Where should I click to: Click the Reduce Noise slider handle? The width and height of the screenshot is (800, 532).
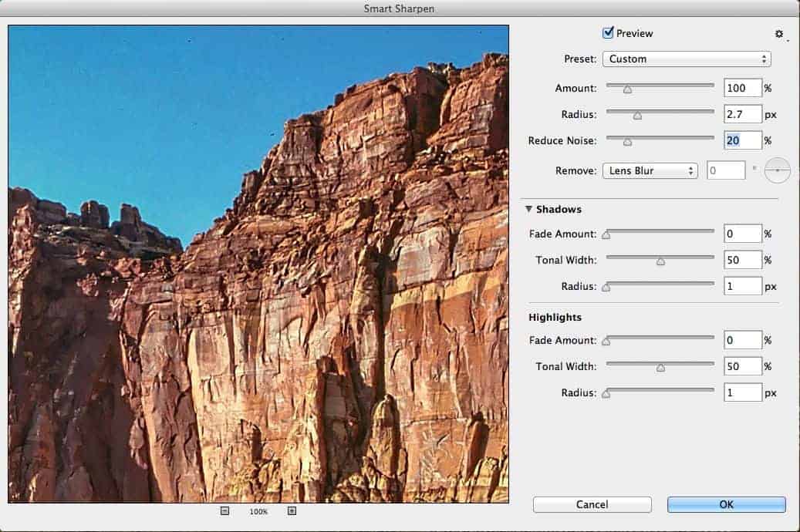click(x=627, y=141)
